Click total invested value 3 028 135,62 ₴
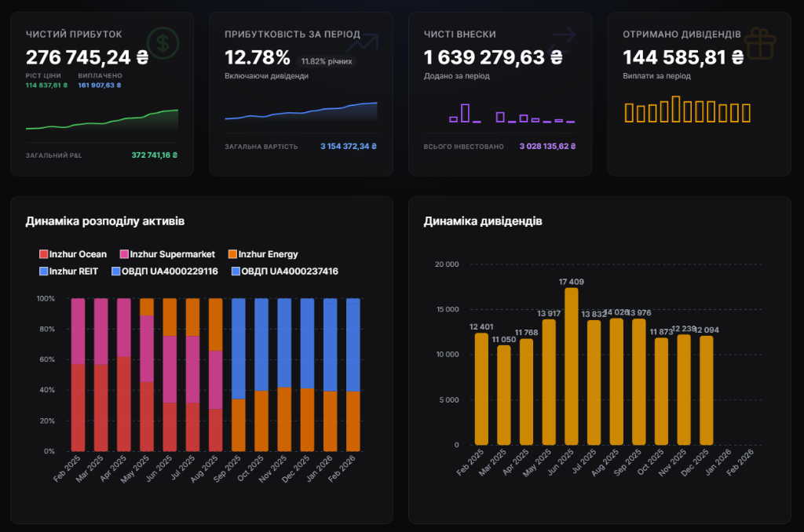The height and width of the screenshot is (532, 804). (x=547, y=146)
